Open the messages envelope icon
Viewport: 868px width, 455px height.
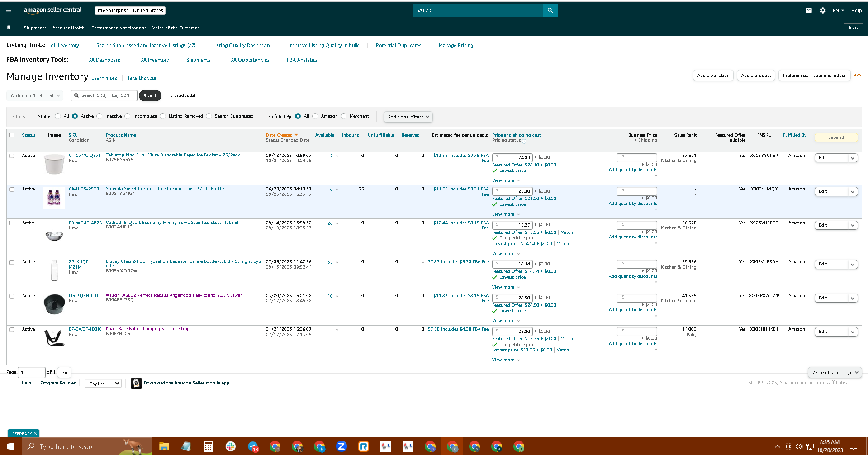(x=809, y=10)
